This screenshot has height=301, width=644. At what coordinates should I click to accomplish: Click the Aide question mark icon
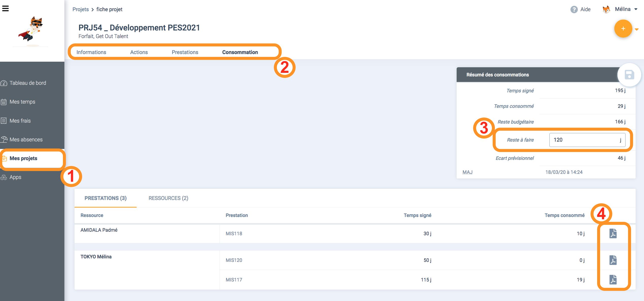point(574,10)
